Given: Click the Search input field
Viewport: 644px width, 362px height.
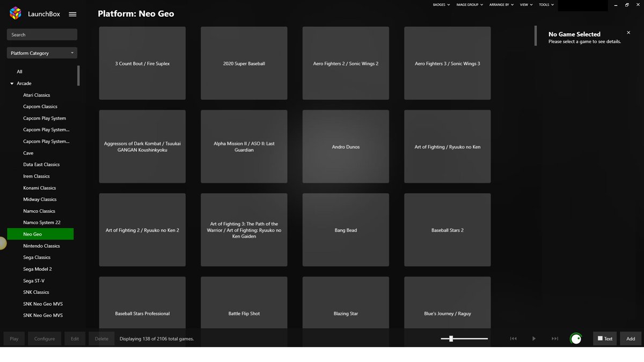Looking at the screenshot, I should (x=42, y=35).
